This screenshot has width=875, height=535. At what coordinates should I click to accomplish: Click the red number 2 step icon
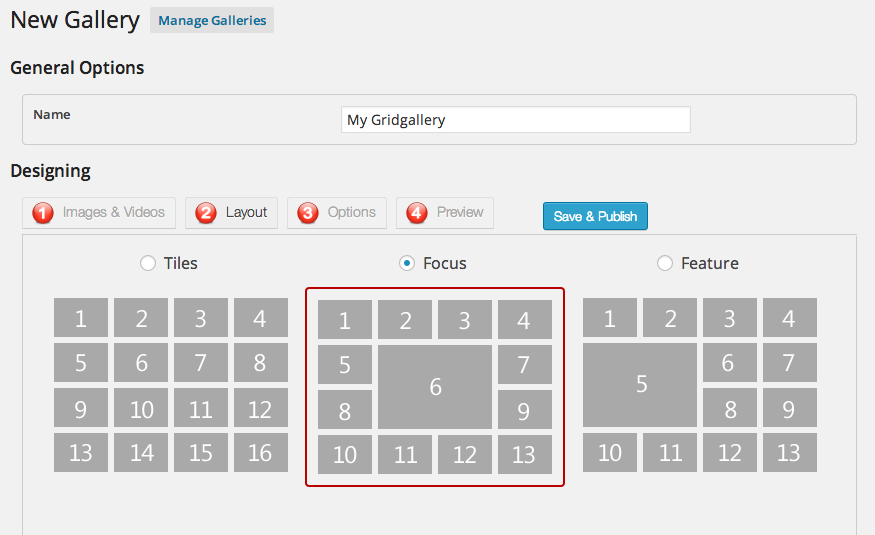[x=206, y=212]
